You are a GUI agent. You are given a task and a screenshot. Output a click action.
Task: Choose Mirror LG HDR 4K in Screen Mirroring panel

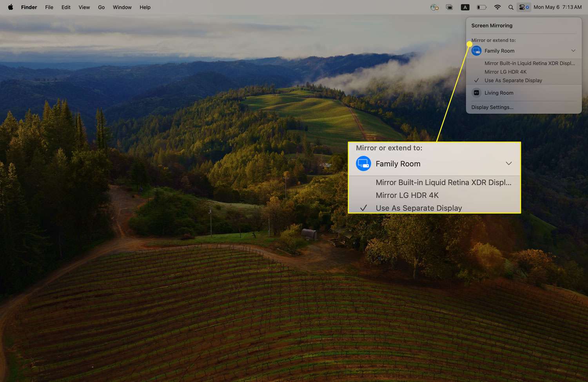[505, 72]
